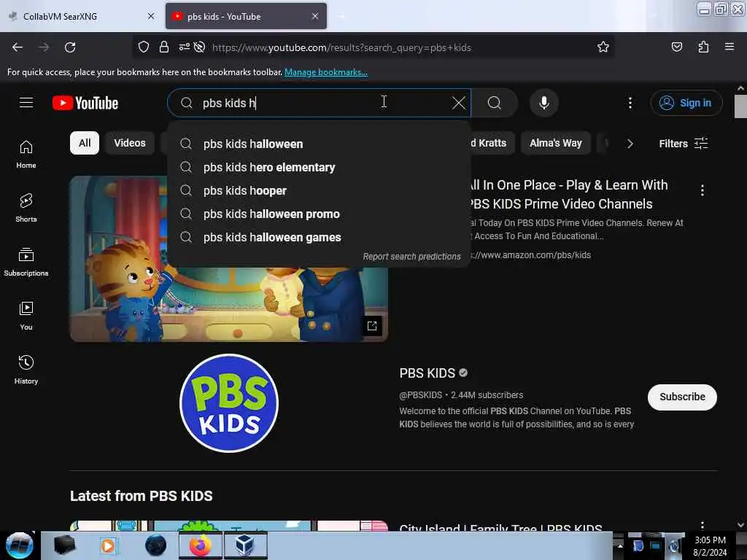The height and width of the screenshot is (560, 747).
Task: Select the Videos filter chip
Action: tap(130, 143)
